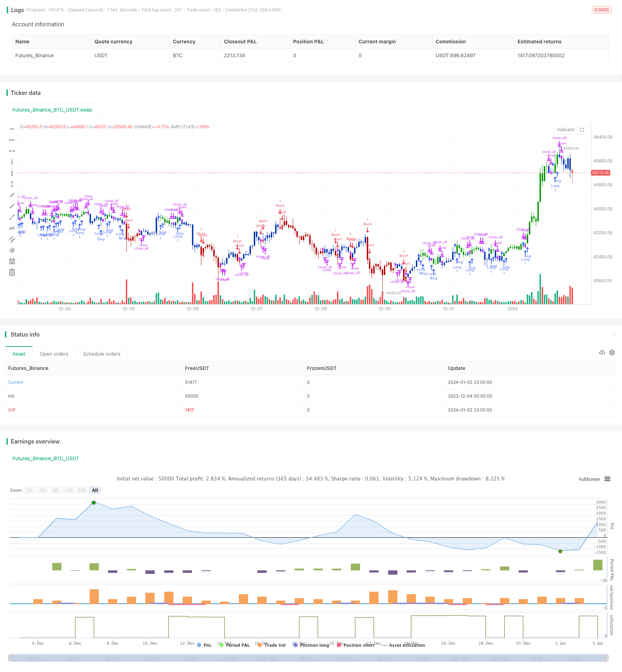Click the Closeout P&L value 2213.738
Screen dimensions: 622x672
(x=234, y=55)
